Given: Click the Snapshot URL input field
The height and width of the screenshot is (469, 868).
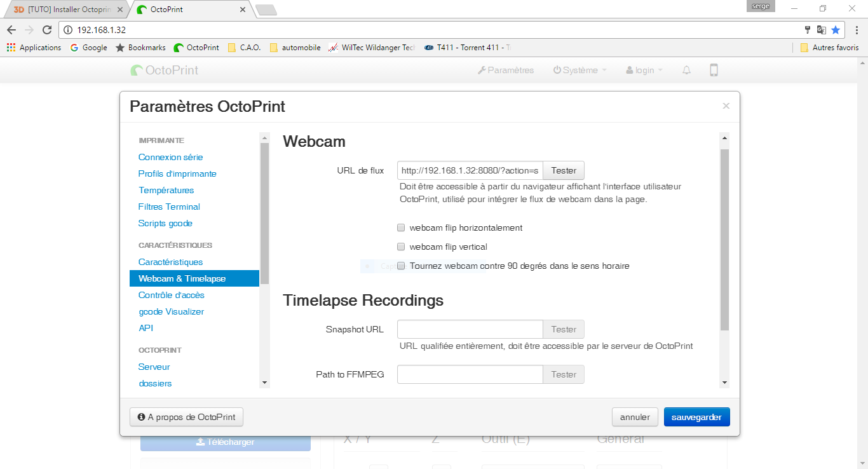Looking at the screenshot, I should click(470, 329).
